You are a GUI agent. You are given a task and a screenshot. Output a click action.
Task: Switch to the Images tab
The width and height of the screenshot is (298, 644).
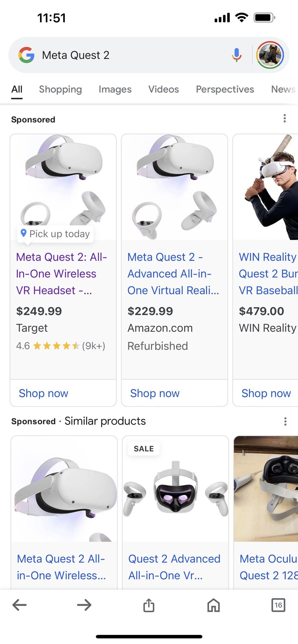click(115, 89)
